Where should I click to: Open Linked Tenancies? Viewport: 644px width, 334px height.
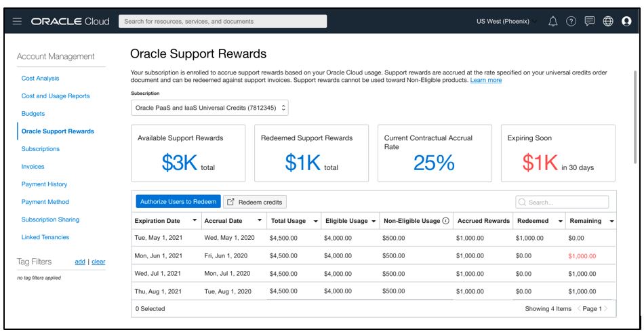click(x=45, y=237)
